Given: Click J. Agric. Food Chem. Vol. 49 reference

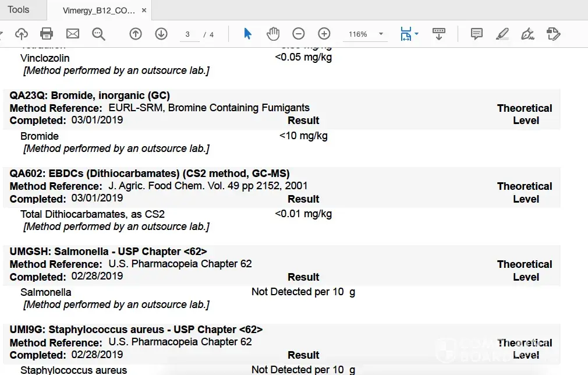Looking at the screenshot, I should (208, 186).
